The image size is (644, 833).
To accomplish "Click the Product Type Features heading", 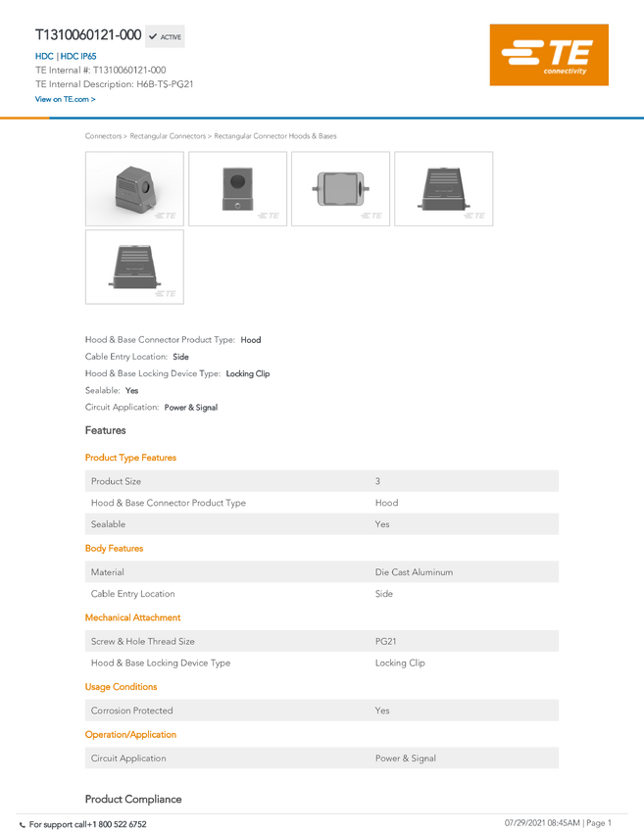I will pyautogui.click(x=130, y=458).
